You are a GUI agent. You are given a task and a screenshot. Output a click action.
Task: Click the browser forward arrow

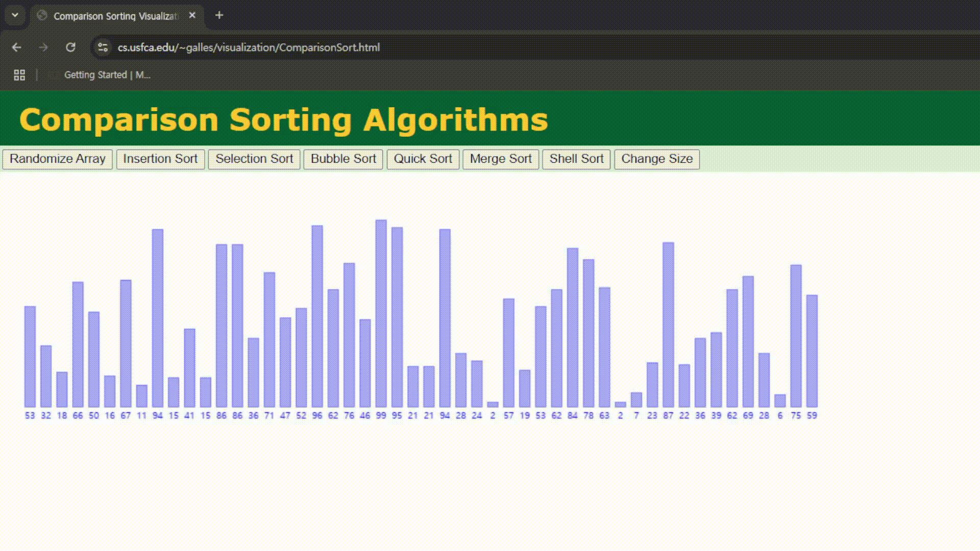tap(43, 47)
